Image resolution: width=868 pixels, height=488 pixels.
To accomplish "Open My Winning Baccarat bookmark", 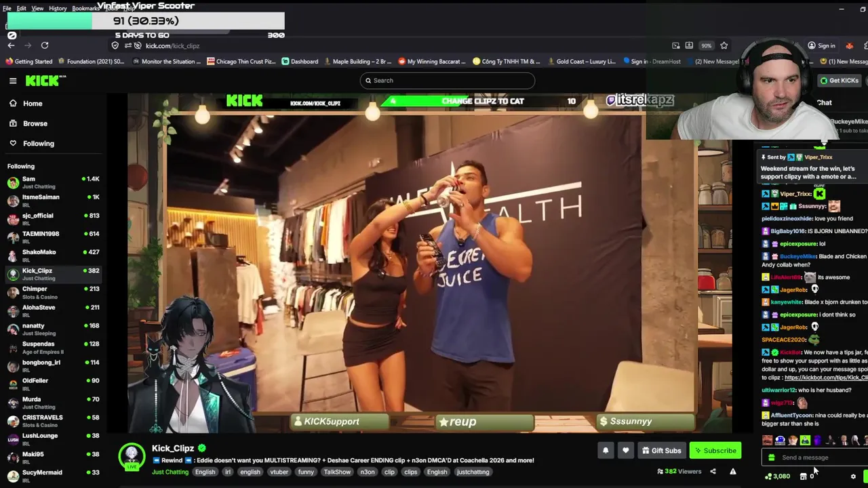I will pos(432,62).
